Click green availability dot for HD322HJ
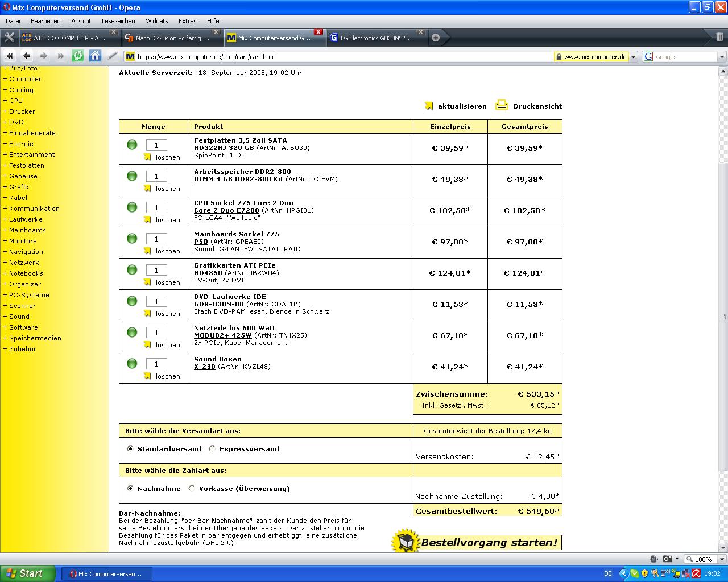728x582 pixels. (x=132, y=144)
